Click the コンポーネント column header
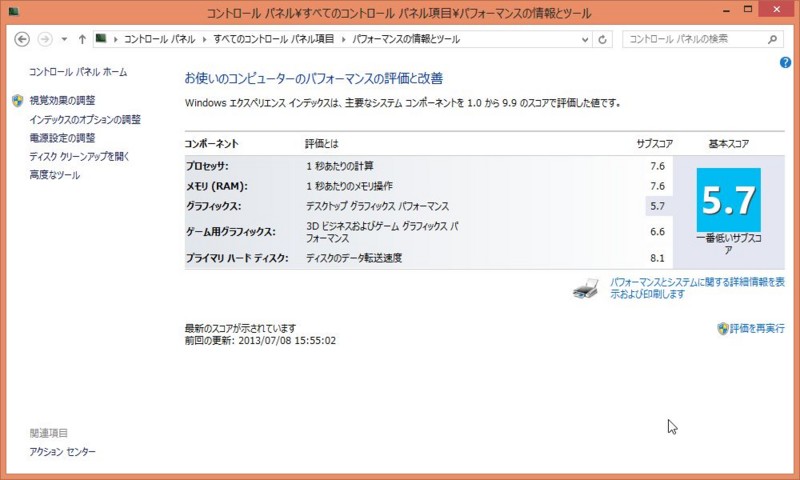Image resolution: width=800 pixels, height=480 pixels. click(212, 144)
